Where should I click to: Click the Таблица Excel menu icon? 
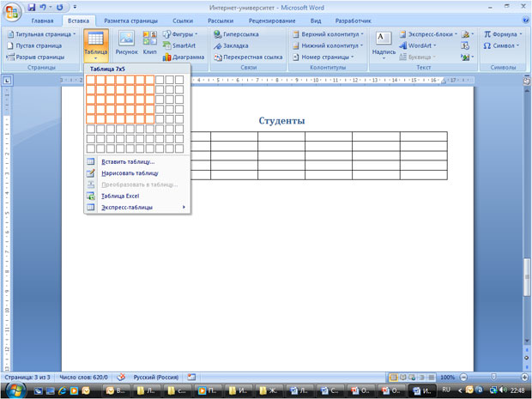point(91,196)
